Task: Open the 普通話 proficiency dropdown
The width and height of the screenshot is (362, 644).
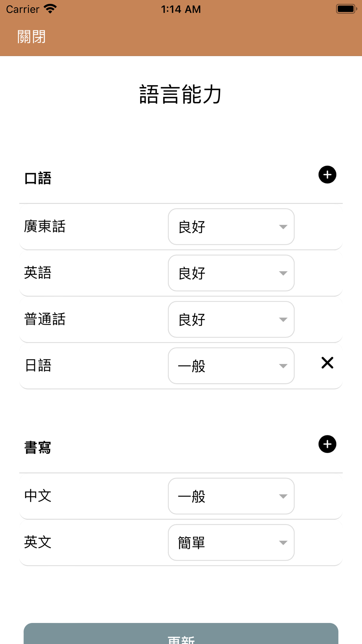Action: [x=231, y=319]
